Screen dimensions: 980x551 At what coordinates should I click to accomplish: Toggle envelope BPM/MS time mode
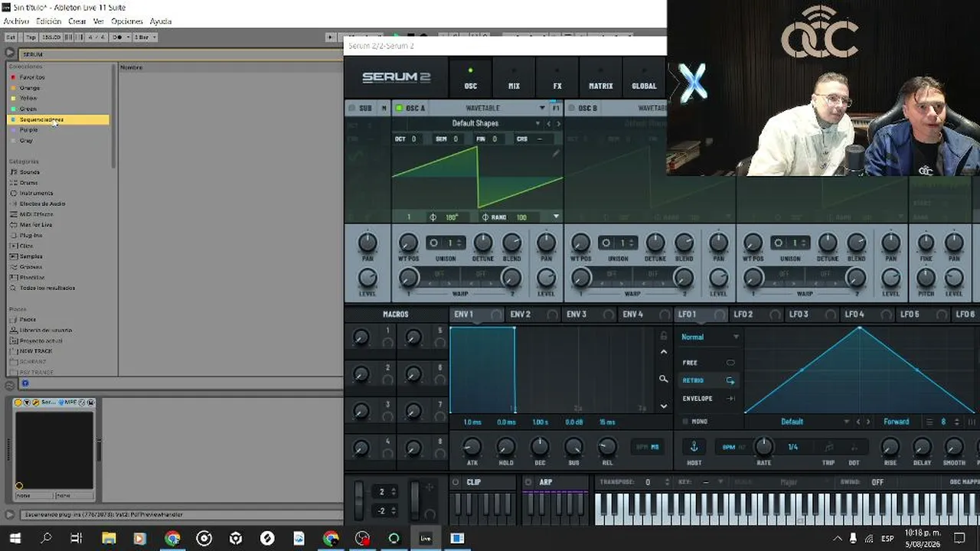coord(647,447)
